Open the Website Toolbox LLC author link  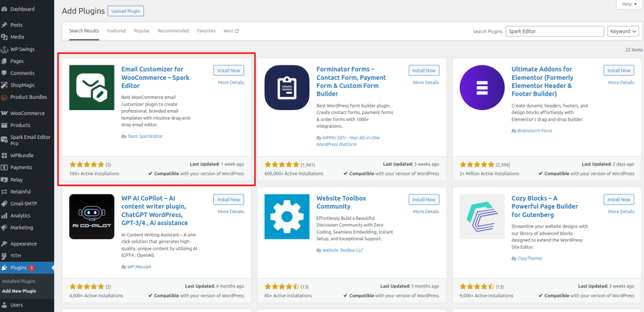(343, 250)
